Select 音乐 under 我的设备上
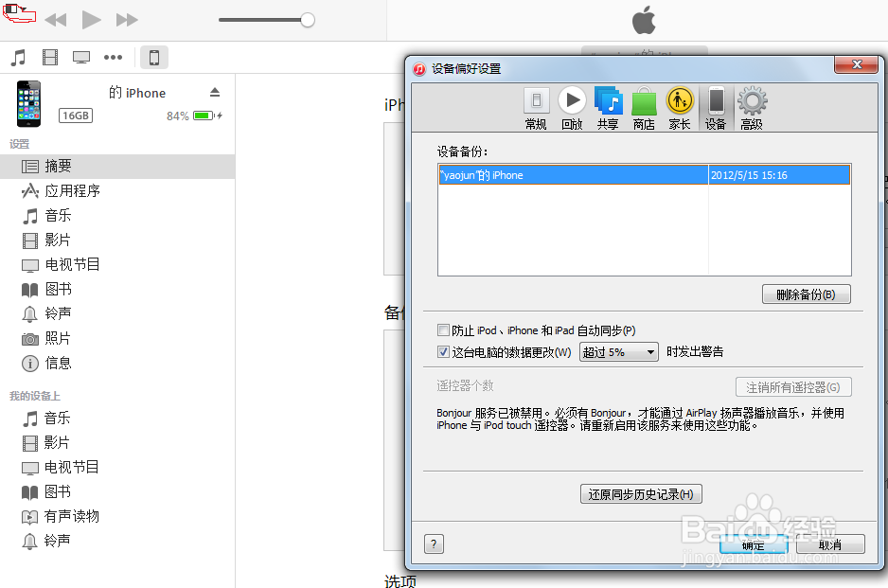 pyautogui.click(x=117, y=419)
